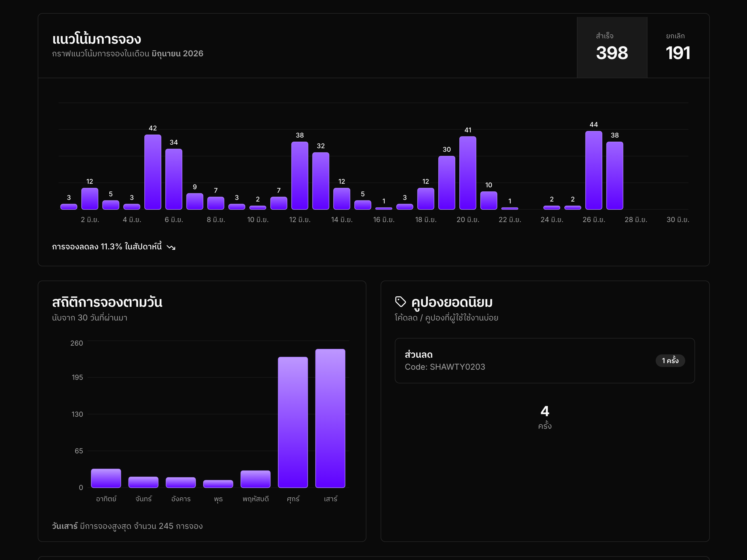Click the Sunday (อาทิตย์) bar
Screen dimensions: 747x560
pyautogui.click(x=106, y=478)
